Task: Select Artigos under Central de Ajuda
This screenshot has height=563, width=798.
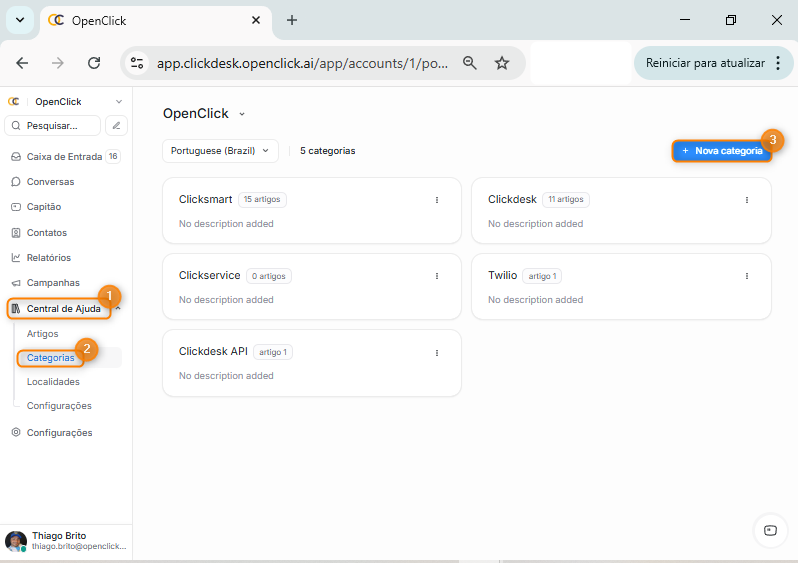Action: coord(43,334)
